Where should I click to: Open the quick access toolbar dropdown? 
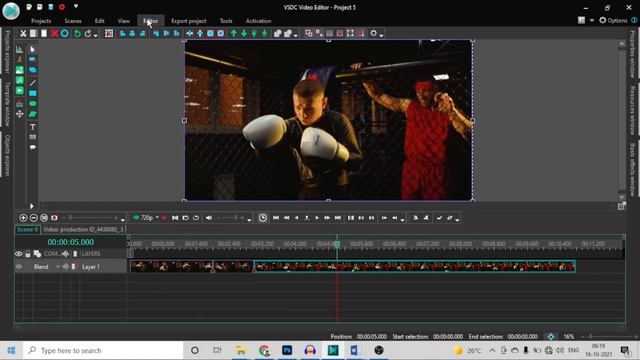pyautogui.click(x=76, y=7)
